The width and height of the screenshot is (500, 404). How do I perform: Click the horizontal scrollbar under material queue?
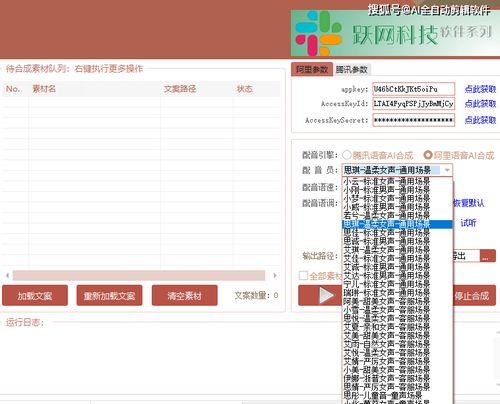click(139, 276)
